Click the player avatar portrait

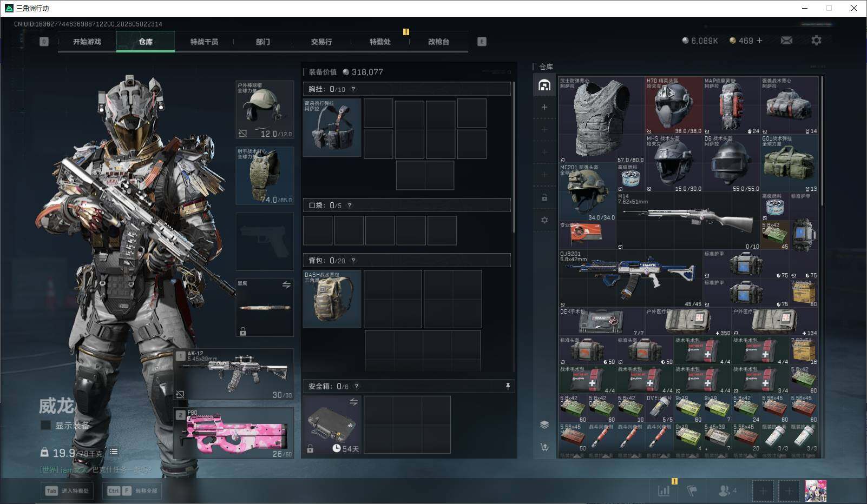[816, 491]
